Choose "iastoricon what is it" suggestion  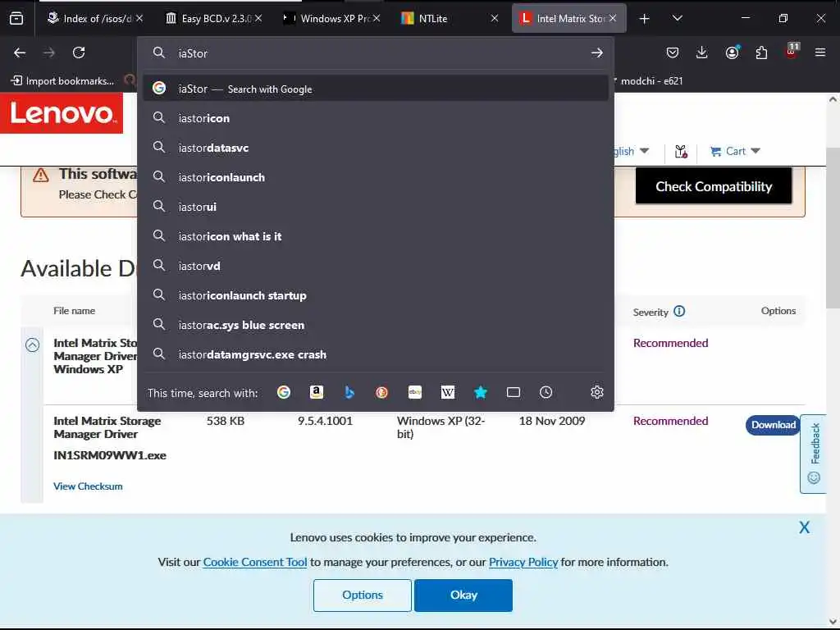[x=376, y=236]
